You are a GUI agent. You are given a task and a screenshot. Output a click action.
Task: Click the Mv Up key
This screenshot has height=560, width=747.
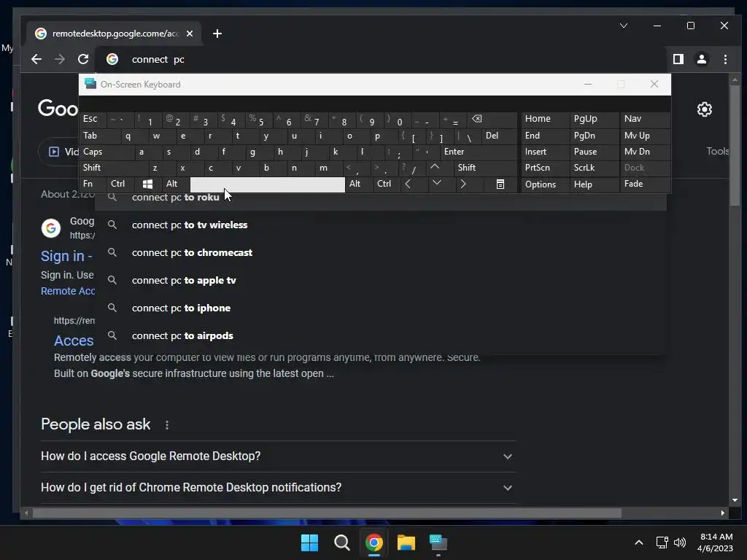coord(646,136)
